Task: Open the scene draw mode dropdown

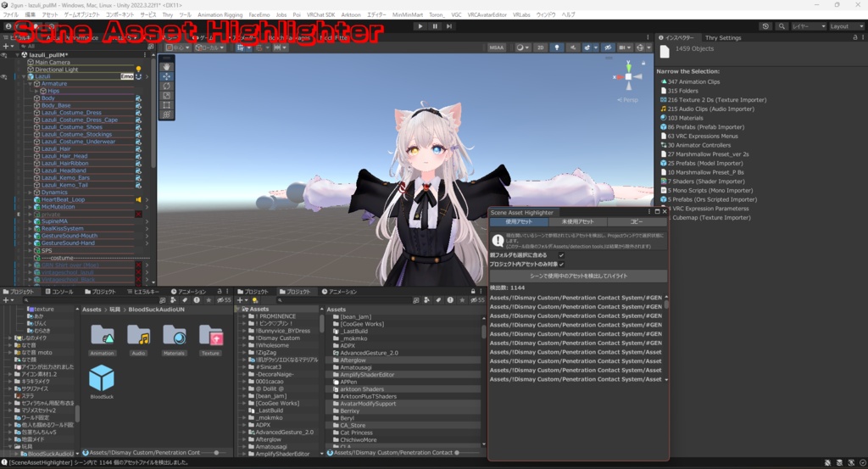Action: pos(522,47)
